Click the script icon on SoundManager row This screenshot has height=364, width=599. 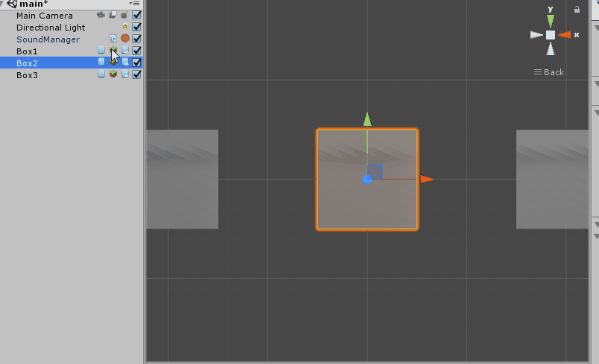[x=113, y=39]
